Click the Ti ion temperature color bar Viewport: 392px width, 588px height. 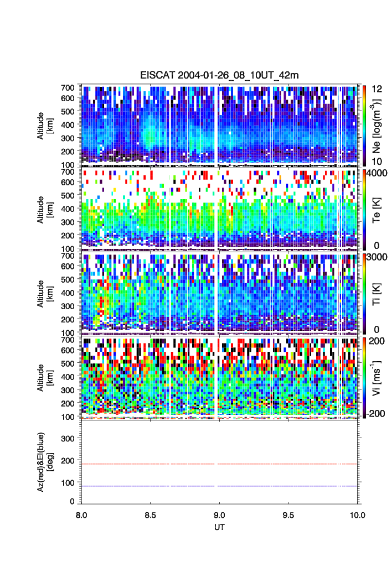click(x=364, y=293)
